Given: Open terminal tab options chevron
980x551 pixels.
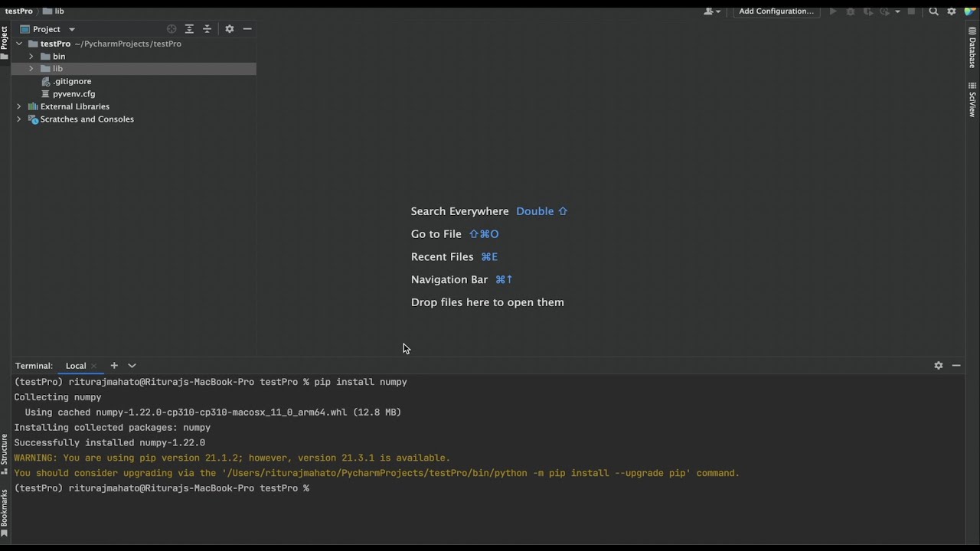Looking at the screenshot, I should pos(132,366).
